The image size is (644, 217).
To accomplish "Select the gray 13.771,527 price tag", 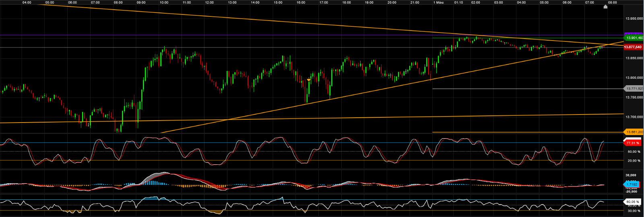I will pyautogui.click(x=633, y=88).
